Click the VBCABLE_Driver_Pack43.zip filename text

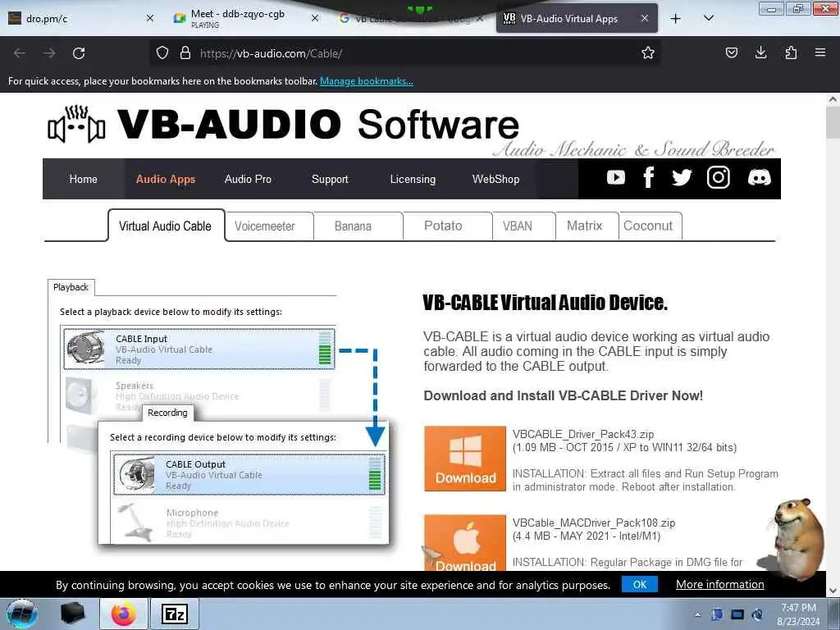coord(583,434)
